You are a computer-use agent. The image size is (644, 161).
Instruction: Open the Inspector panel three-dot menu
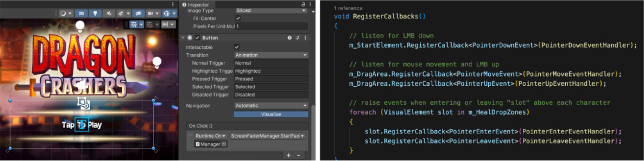310,4
